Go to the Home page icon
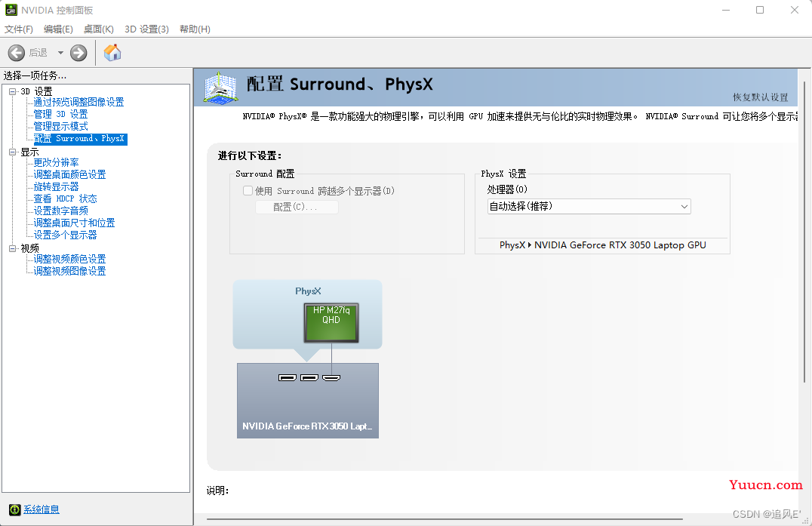This screenshot has height=526, width=812. point(112,53)
